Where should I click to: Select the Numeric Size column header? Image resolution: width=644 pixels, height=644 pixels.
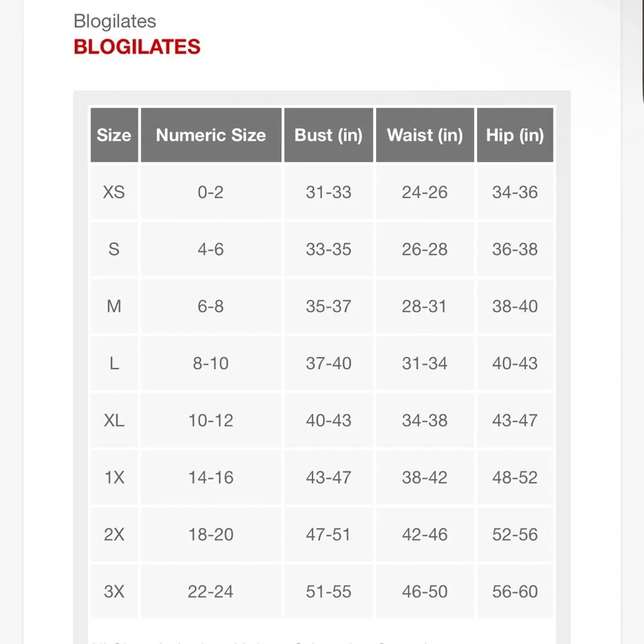click(211, 135)
